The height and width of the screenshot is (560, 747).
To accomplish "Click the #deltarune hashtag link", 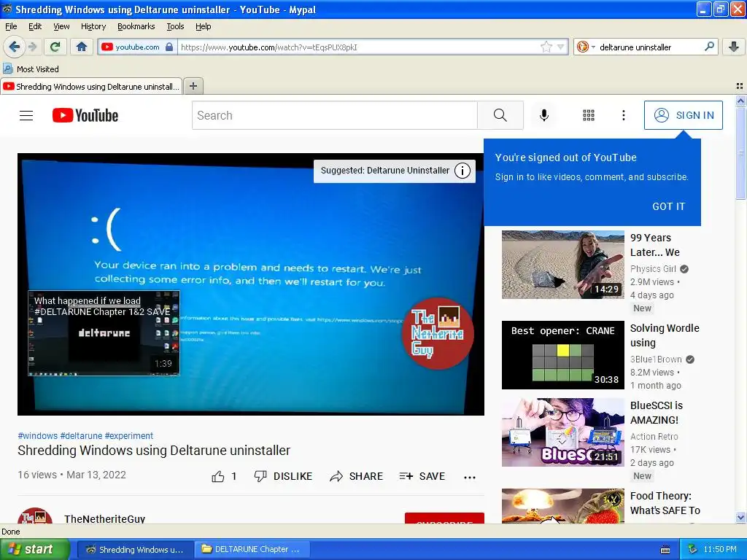I will pos(81,436).
